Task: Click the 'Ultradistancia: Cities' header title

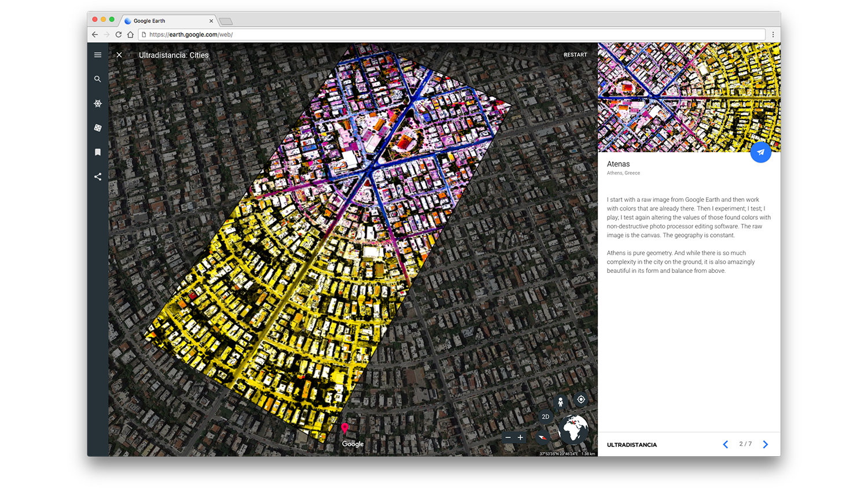Action: click(174, 55)
